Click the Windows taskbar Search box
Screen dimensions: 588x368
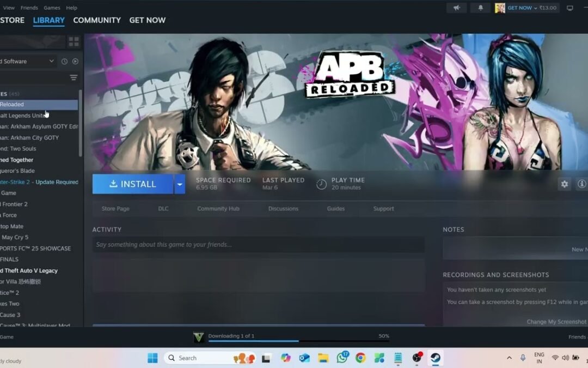[210, 358]
